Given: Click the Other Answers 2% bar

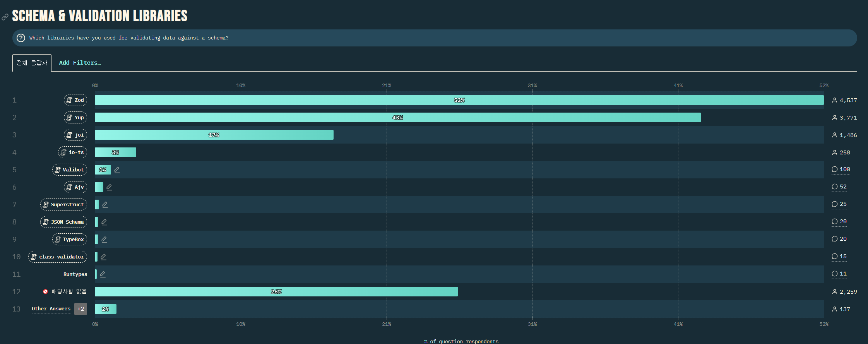Looking at the screenshot, I should tap(106, 309).
